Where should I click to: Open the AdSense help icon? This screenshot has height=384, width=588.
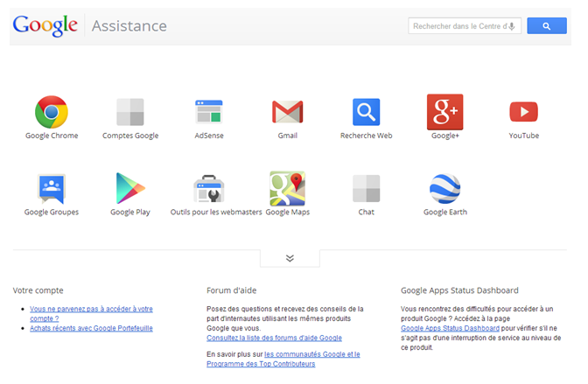(x=208, y=112)
